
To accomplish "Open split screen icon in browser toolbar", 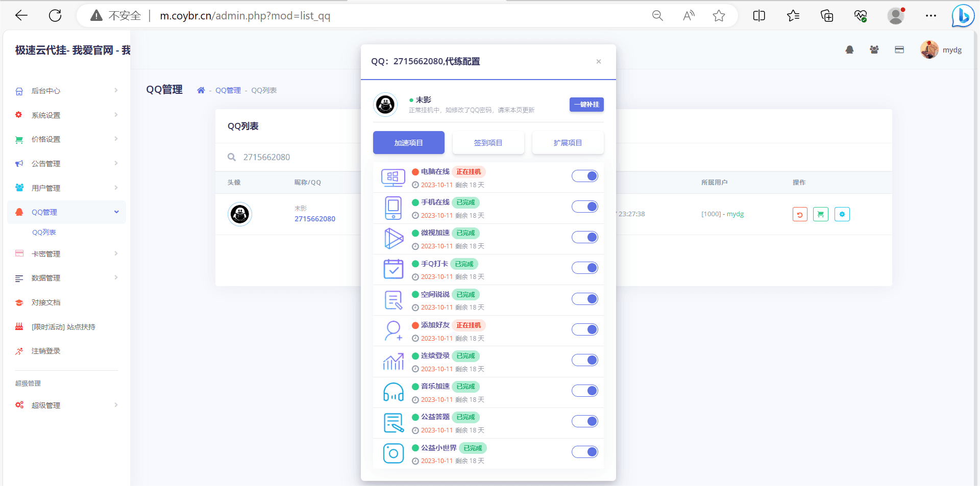I will 759,16.
